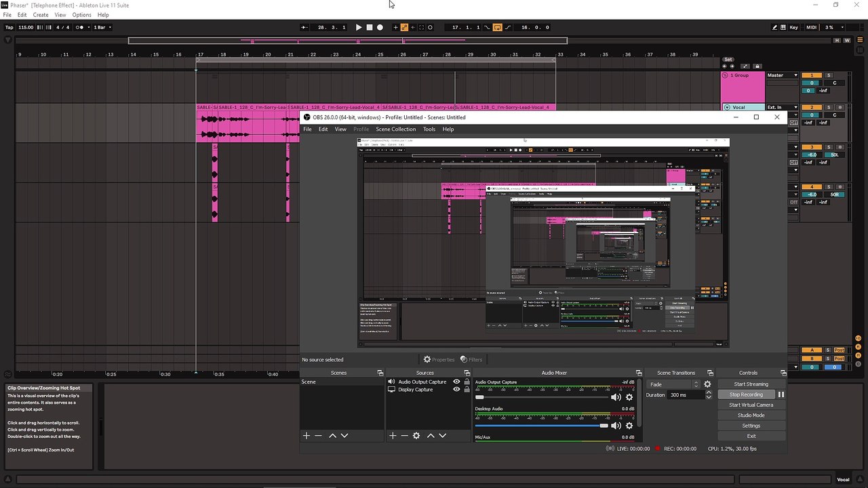Image resolution: width=868 pixels, height=488 pixels.
Task: Arm track 3 for recording
Action: click(840, 147)
